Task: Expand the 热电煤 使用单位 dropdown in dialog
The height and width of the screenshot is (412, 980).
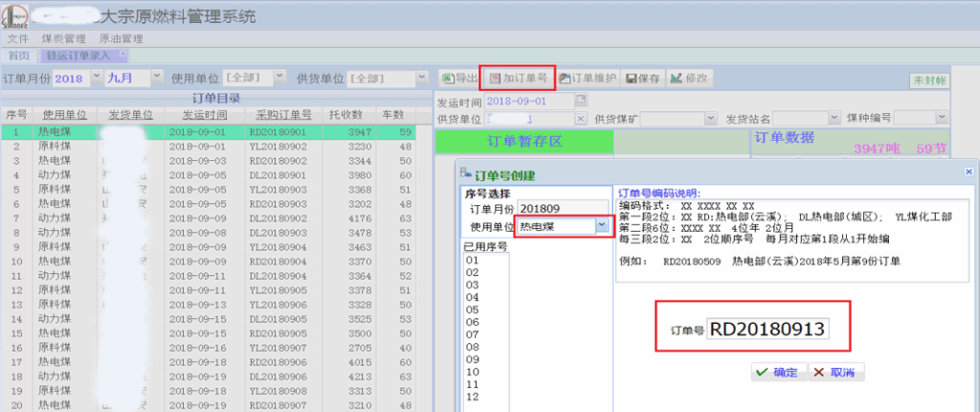Action: point(601,226)
